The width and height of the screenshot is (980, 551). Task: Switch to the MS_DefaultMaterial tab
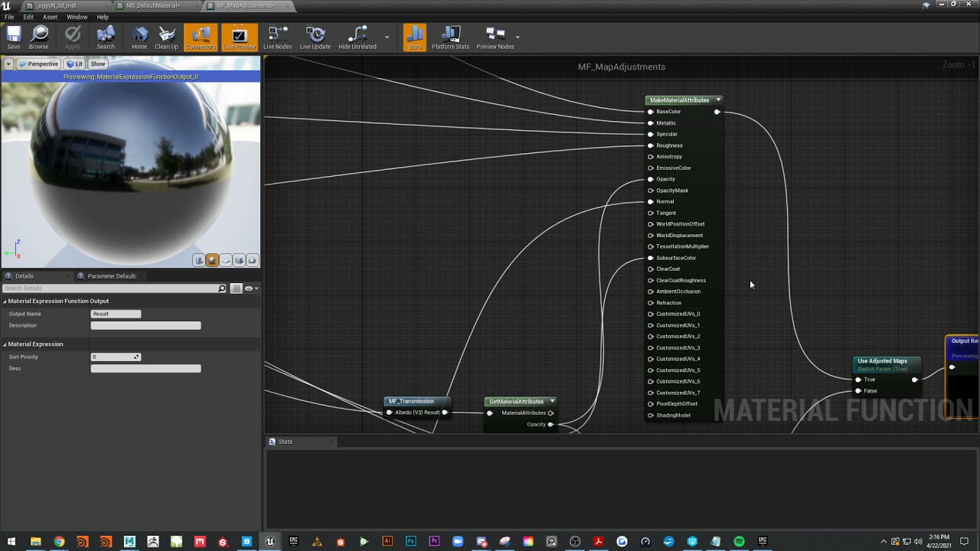[153, 5]
